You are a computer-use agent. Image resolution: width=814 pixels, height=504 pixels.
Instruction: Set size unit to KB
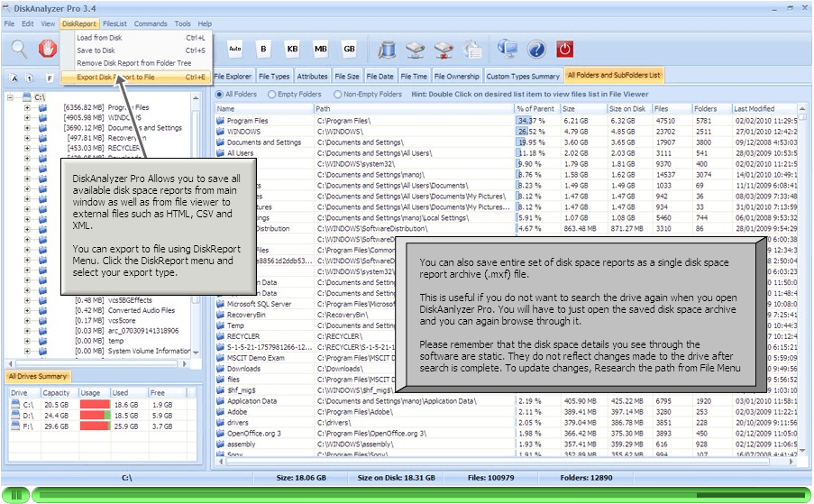click(292, 48)
